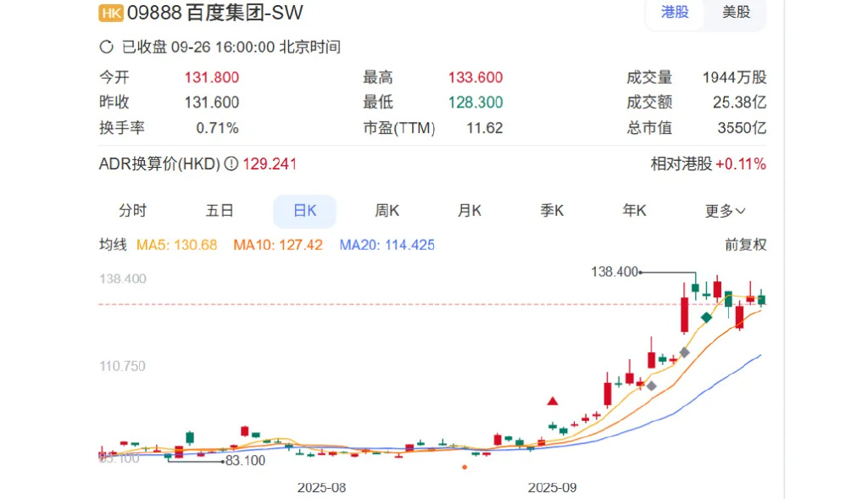Click the info icon next to ADR换算价(HKD)

231,164
